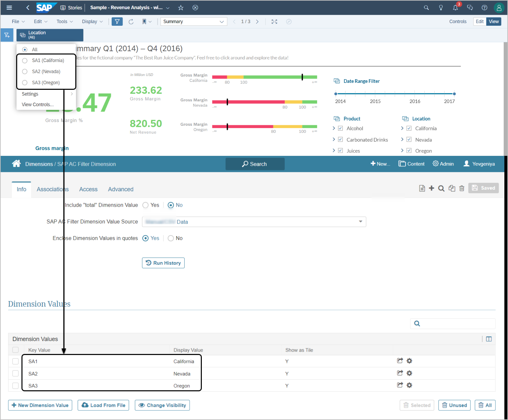Image resolution: width=508 pixels, height=420 pixels.
Task: Click the Run History button
Action: pyautogui.click(x=163, y=263)
